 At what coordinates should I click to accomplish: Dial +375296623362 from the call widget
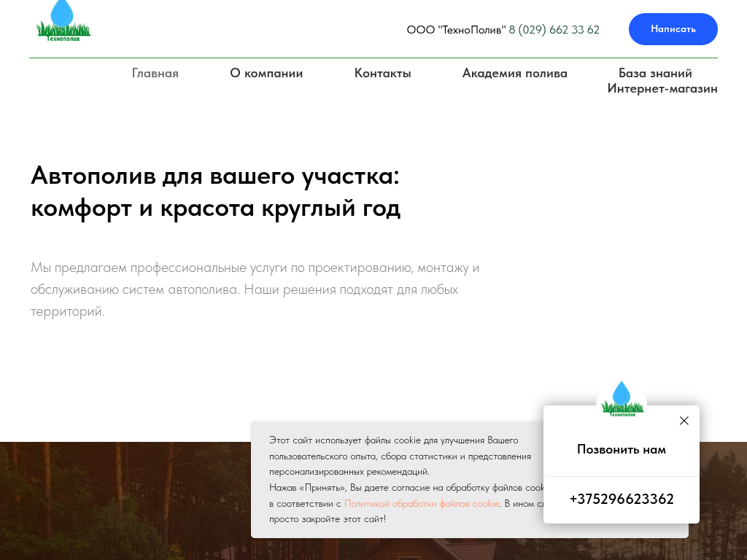pos(621,499)
